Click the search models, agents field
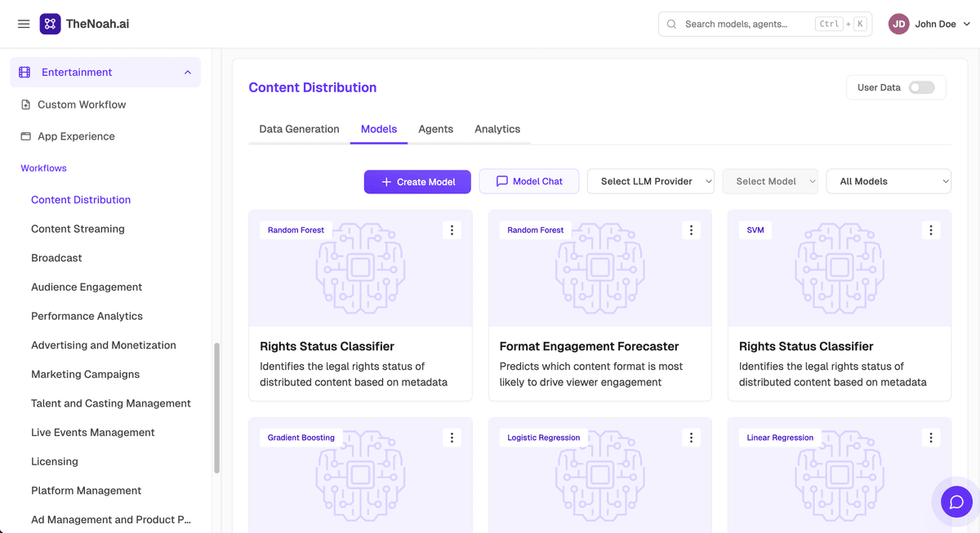The height and width of the screenshot is (533, 980). 765,24
